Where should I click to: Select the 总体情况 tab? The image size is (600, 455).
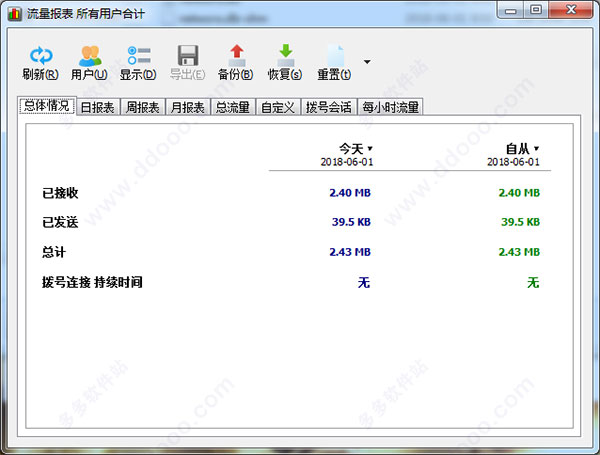pyautogui.click(x=47, y=106)
